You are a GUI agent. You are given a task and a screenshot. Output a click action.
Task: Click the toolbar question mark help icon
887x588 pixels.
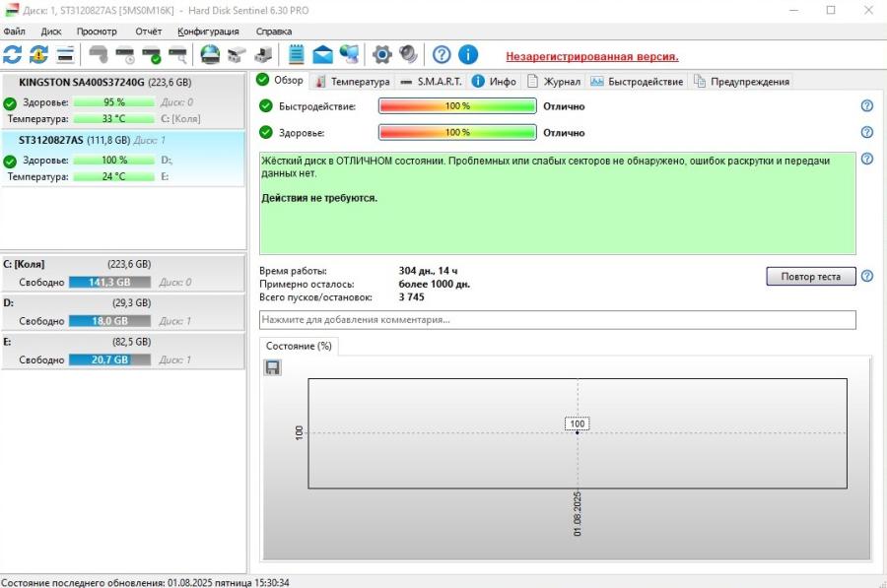[x=442, y=54]
